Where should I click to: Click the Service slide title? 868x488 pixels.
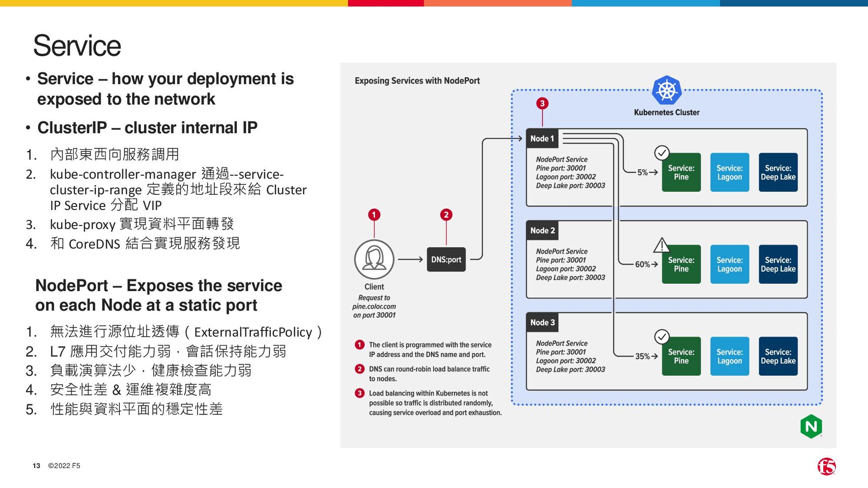(77, 46)
